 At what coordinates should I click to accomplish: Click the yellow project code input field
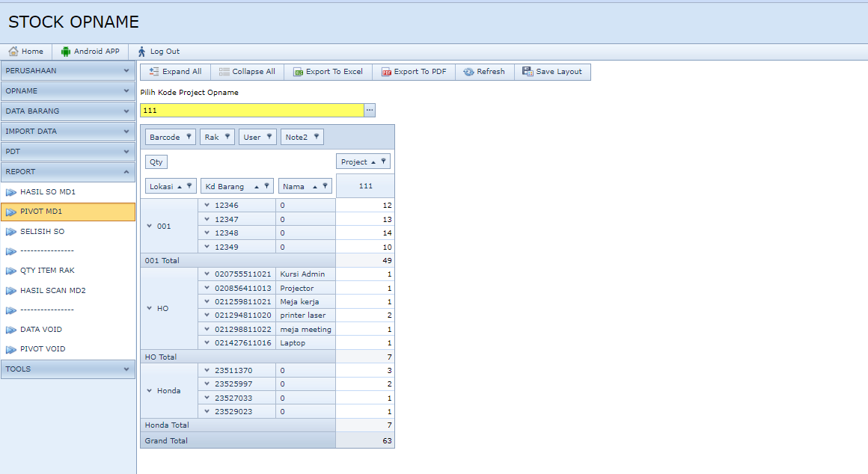click(251, 111)
